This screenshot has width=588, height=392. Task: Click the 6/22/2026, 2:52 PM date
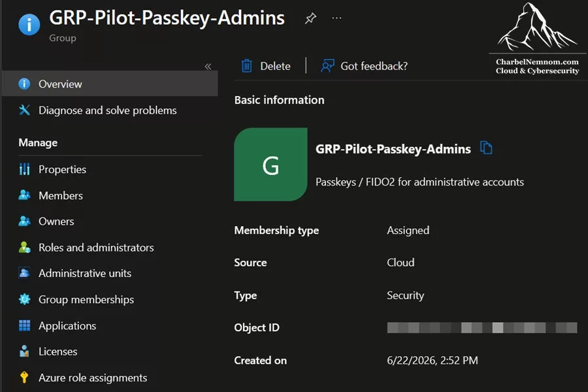click(x=433, y=361)
